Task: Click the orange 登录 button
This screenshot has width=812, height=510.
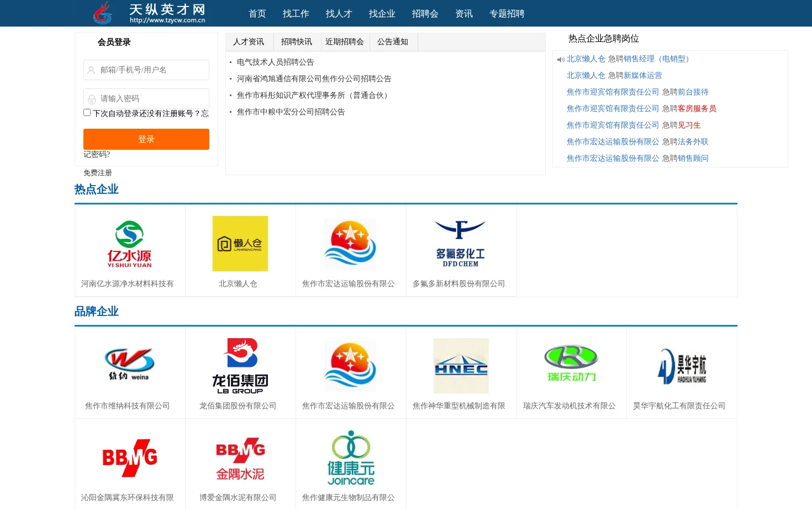Action: (x=146, y=139)
